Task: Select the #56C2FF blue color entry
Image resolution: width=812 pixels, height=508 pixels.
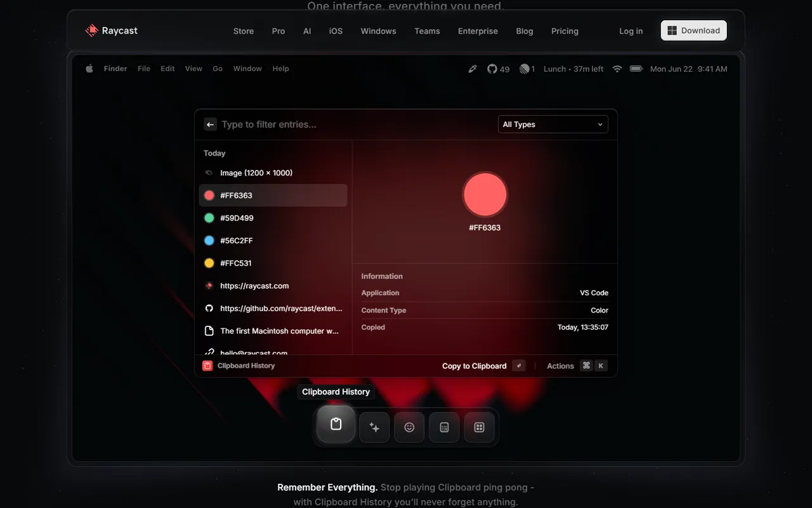Action: pos(273,241)
